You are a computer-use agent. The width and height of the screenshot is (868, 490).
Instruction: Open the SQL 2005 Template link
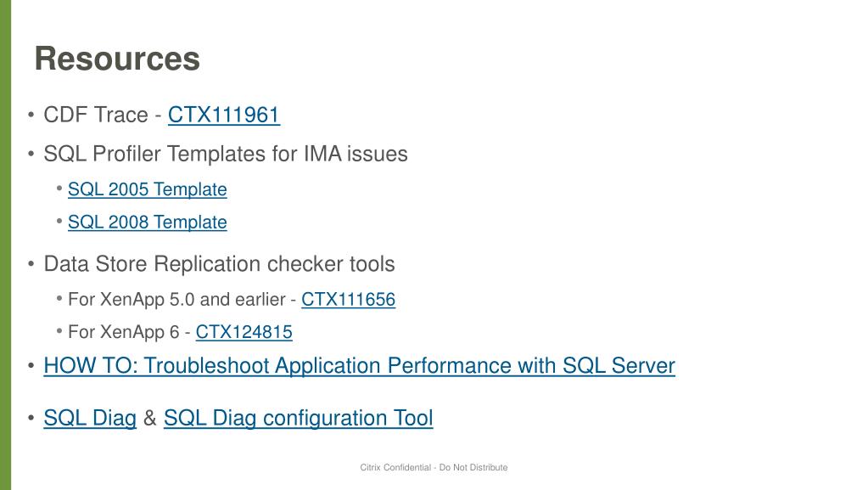[148, 189]
